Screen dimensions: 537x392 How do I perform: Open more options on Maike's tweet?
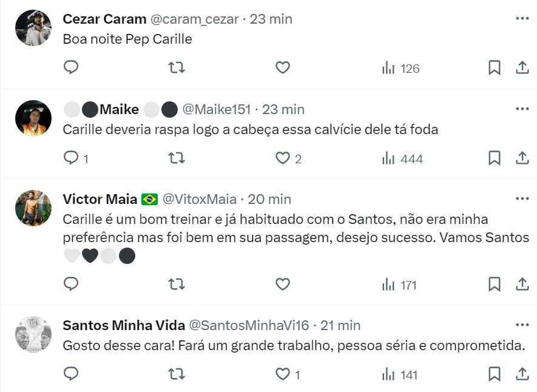pyautogui.click(x=522, y=109)
